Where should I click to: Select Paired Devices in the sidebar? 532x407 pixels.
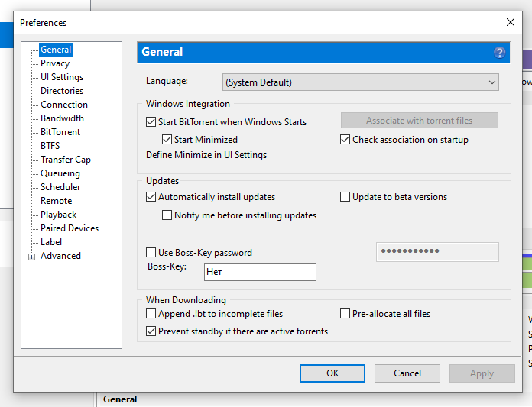(x=69, y=228)
